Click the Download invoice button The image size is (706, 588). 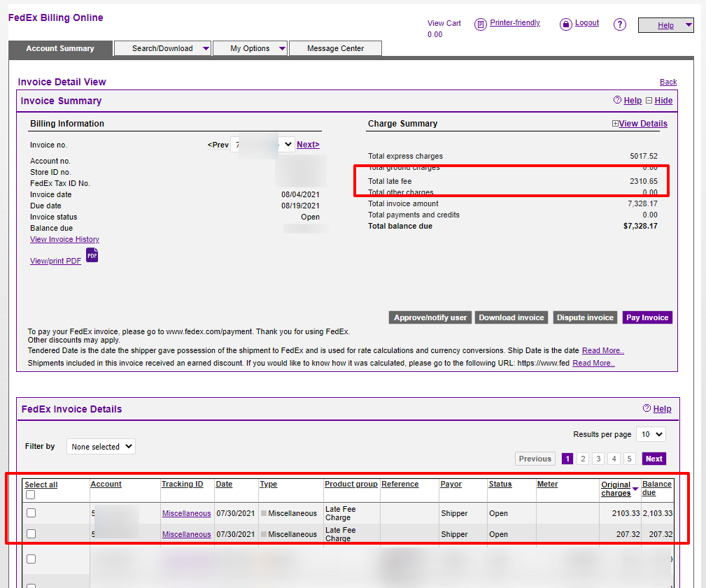point(511,317)
